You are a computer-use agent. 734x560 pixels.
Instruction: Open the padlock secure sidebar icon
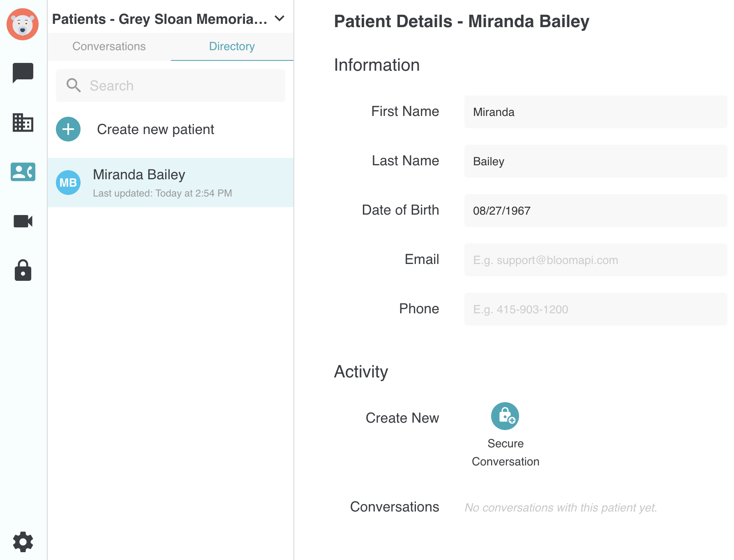(x=23, y=270)
